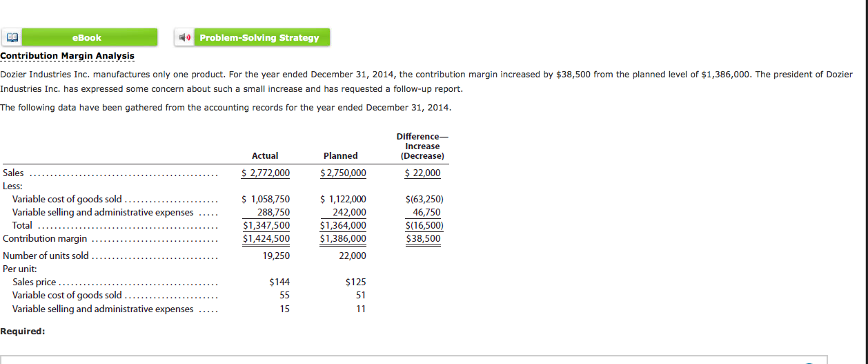Click the Required label

point(23,332)
